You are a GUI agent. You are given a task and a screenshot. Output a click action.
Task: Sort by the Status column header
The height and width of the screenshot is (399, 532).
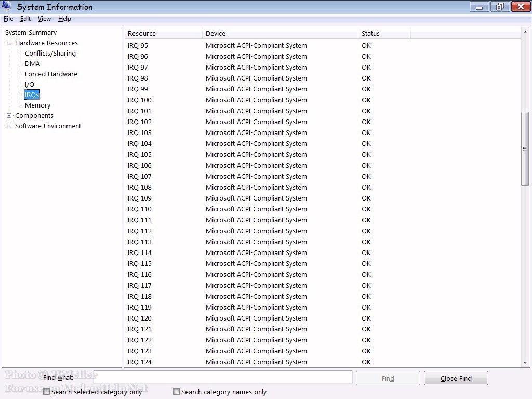click(384, 33)
